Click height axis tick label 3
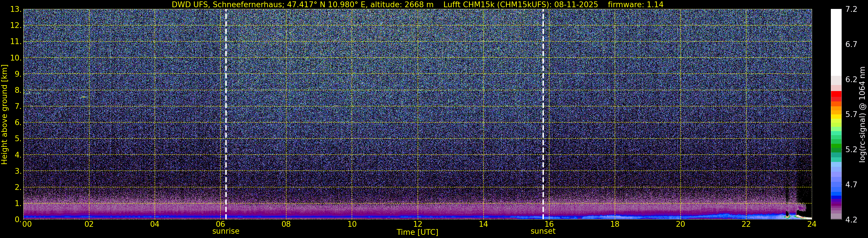Image resolution: width=868 pixels, height=238 pixels. coord(18,171)
